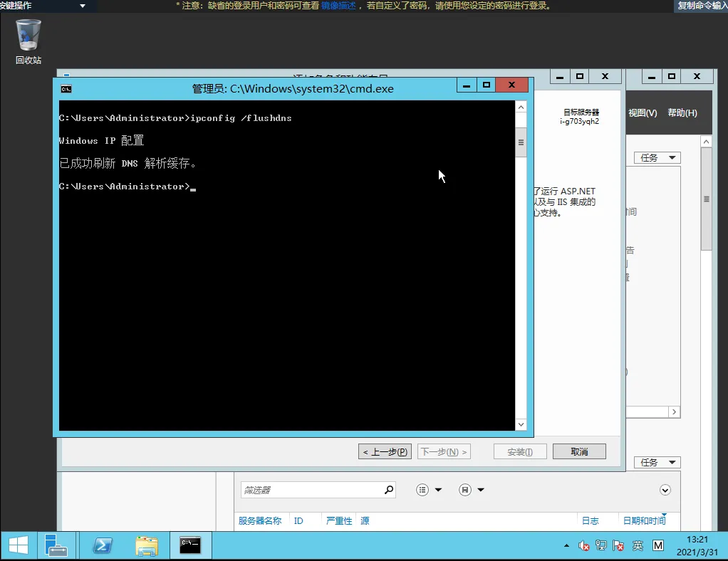The width and height of the screenshot is (728, 561).
Task: Switch input language via 英 indicator
Action: (x=638, y=546)
